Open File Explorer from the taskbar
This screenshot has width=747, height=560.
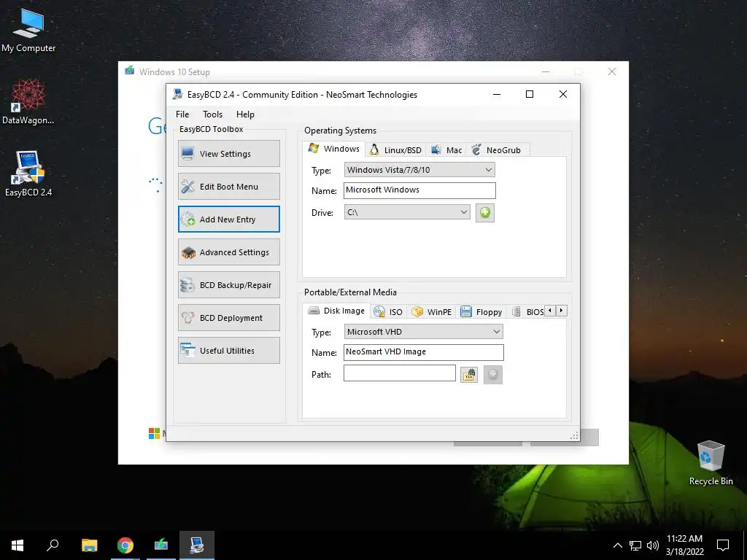tap(90, 545)
